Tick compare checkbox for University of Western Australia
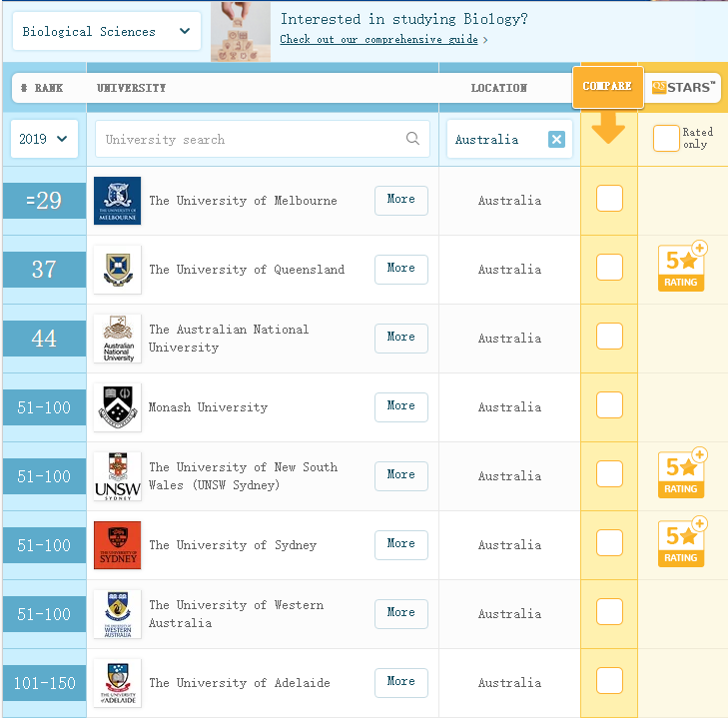Screen dimensions: 728x718 coord(609,611)
